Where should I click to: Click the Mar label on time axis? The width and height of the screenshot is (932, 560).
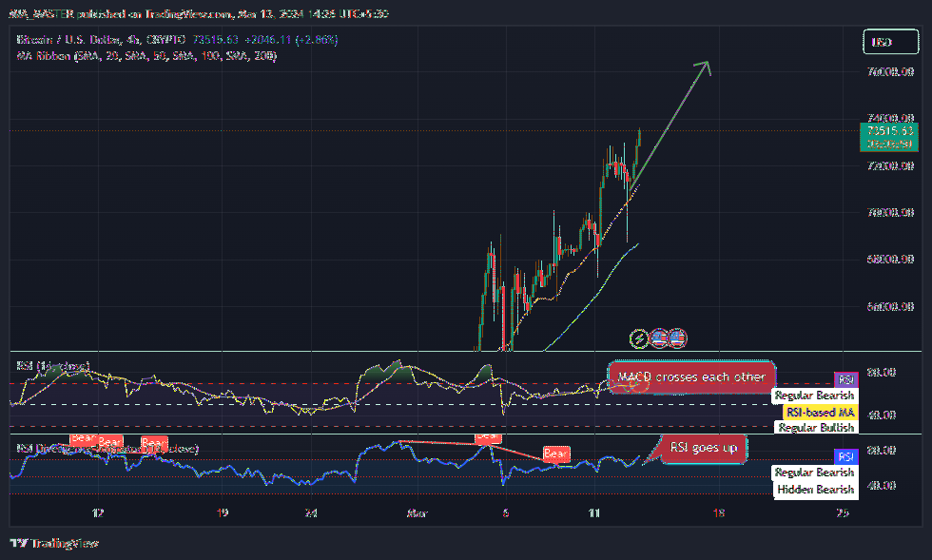coord(417,513)
